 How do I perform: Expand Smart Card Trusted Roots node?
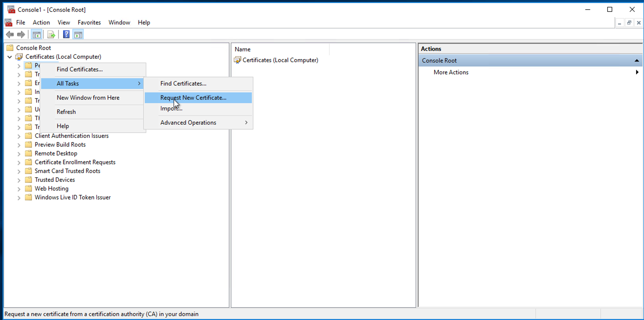(x=19, y=171)
